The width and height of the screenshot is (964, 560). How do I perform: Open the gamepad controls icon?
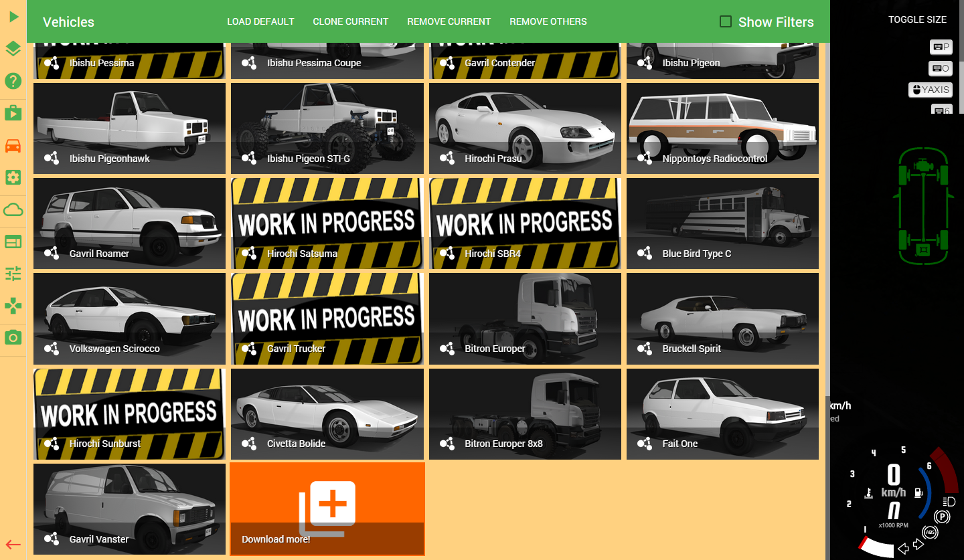[13, 306]
